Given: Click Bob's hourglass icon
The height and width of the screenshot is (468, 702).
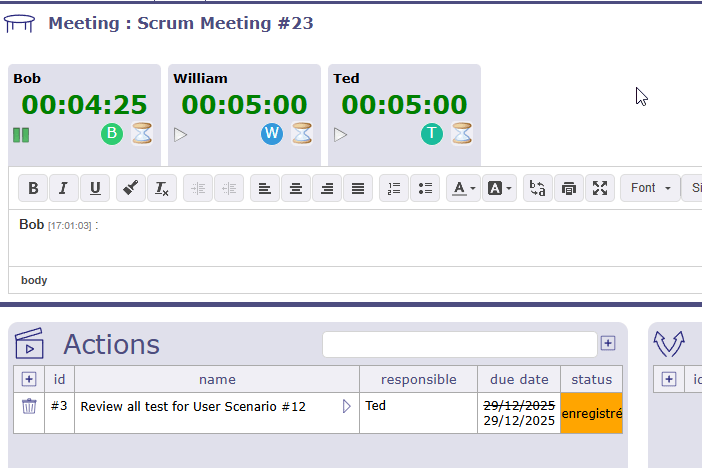Looking at the screenshot, I should [x=142, y=134].
